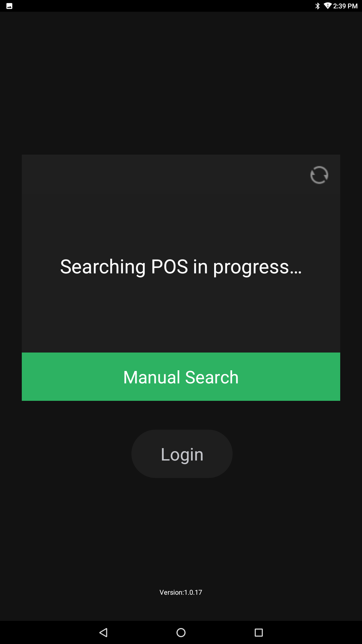The width and height of the screenshot is (362, 644).
Task: Return home using the circle navigation icon
Action: coord(181,633)
